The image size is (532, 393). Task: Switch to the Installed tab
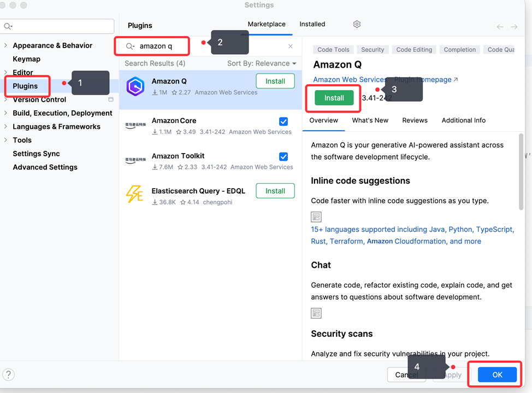pyautogui.click(x=312, y=24)
